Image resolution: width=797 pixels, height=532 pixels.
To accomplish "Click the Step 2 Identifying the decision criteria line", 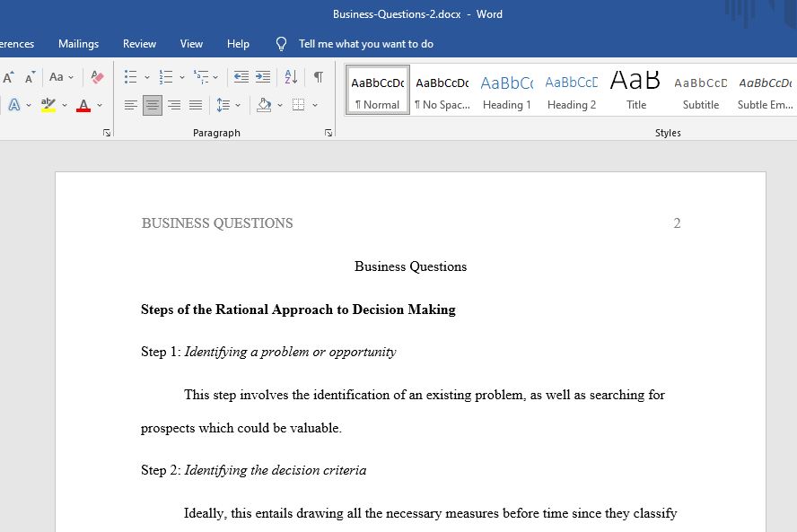I will pos(253,470).
